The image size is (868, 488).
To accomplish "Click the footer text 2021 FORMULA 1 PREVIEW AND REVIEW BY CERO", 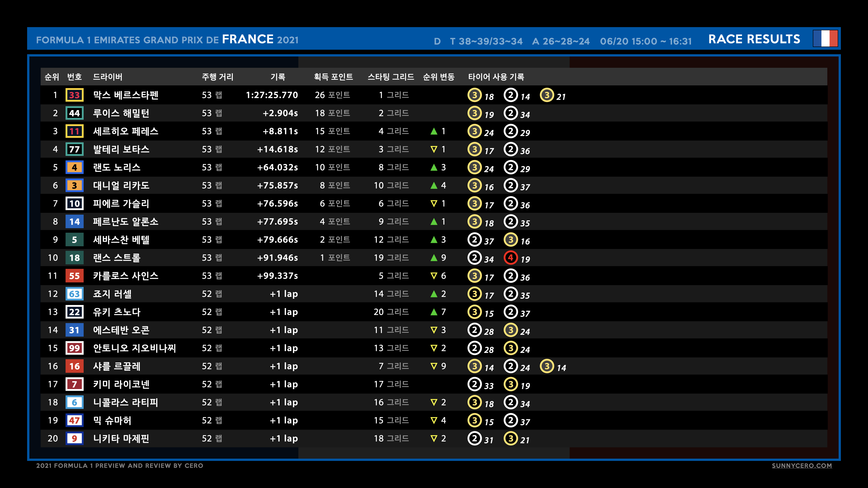I will [120, 465].
